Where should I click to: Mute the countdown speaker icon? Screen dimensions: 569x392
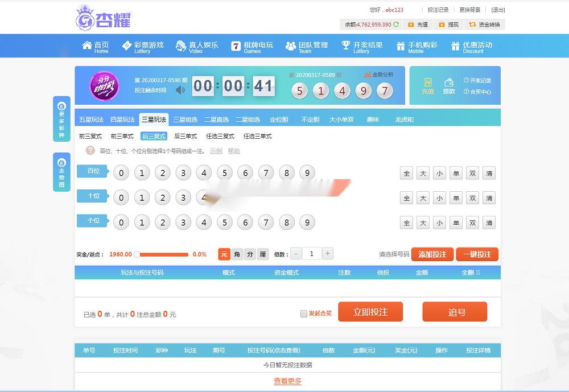pos(180,89)
